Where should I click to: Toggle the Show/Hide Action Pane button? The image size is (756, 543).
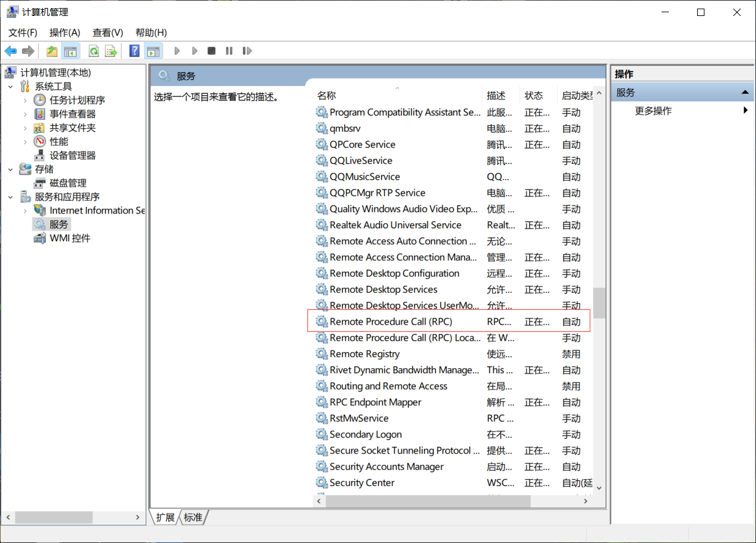(x=153, y=51)
